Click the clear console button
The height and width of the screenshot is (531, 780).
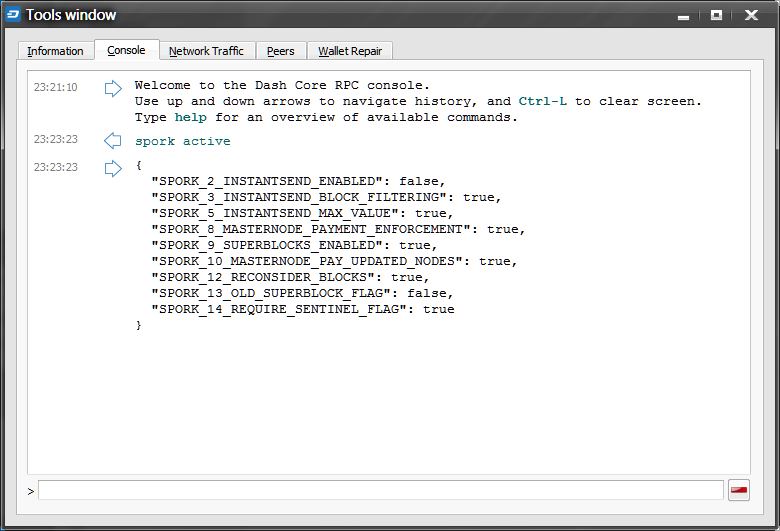pos(739,490)
